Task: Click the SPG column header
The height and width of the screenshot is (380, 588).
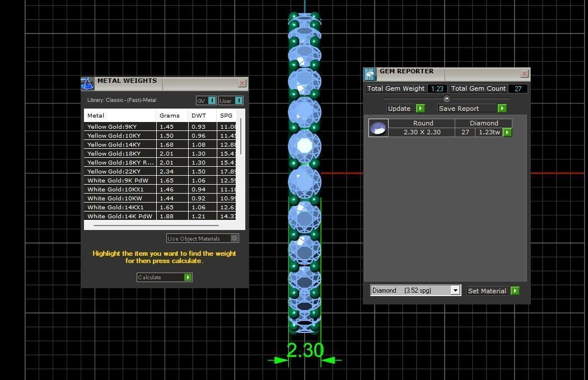Action: tap(226, 115)
